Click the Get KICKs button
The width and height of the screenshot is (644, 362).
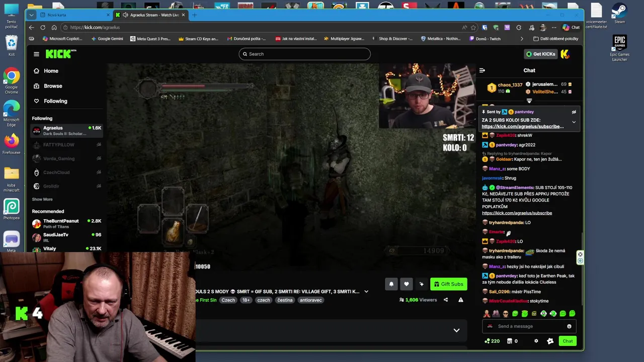tap(540, 54)
